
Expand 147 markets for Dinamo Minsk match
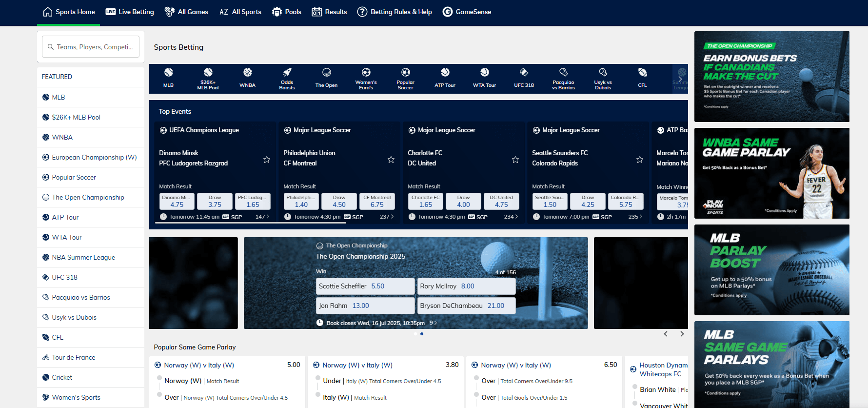(x=262, y=217)
